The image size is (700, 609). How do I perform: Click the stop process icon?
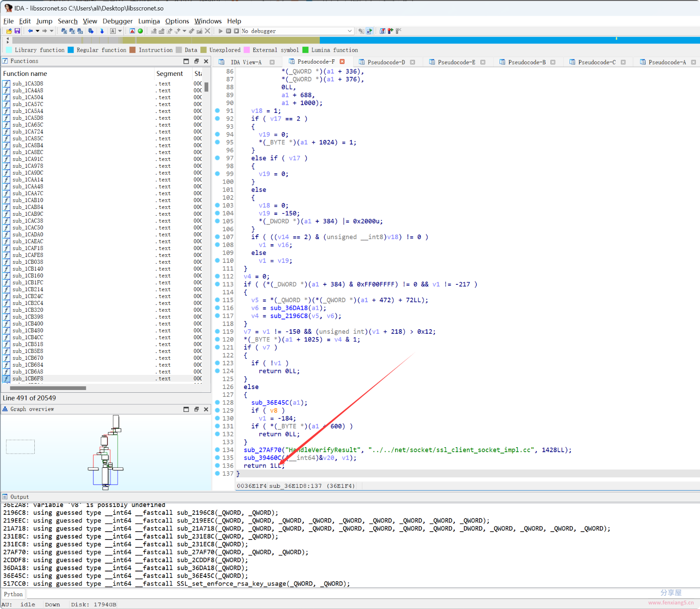[x=237, y=31]
